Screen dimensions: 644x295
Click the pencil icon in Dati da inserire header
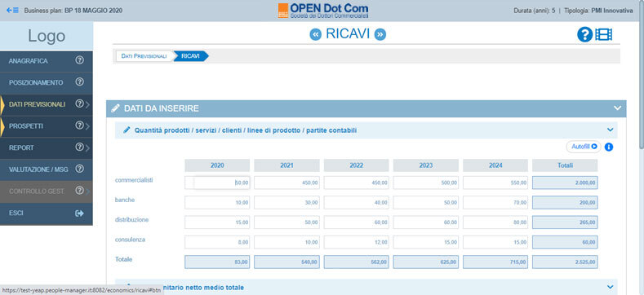115,108
